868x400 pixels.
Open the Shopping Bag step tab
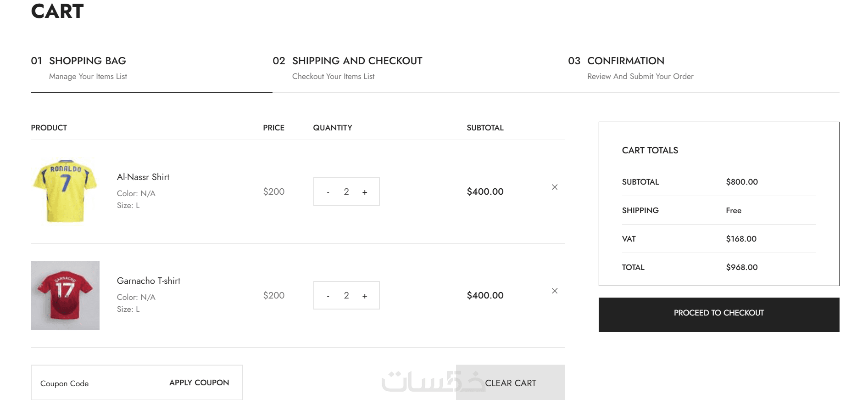[87, 61]
